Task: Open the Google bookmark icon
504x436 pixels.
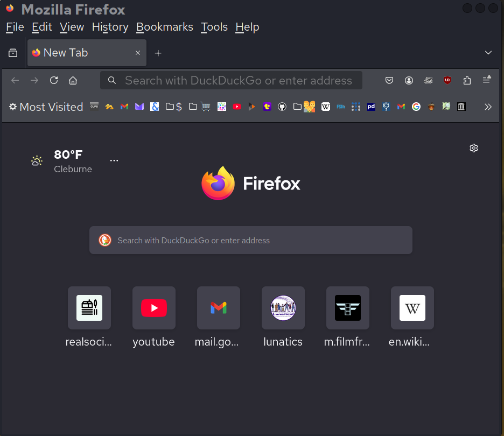Action: [416, 107]
